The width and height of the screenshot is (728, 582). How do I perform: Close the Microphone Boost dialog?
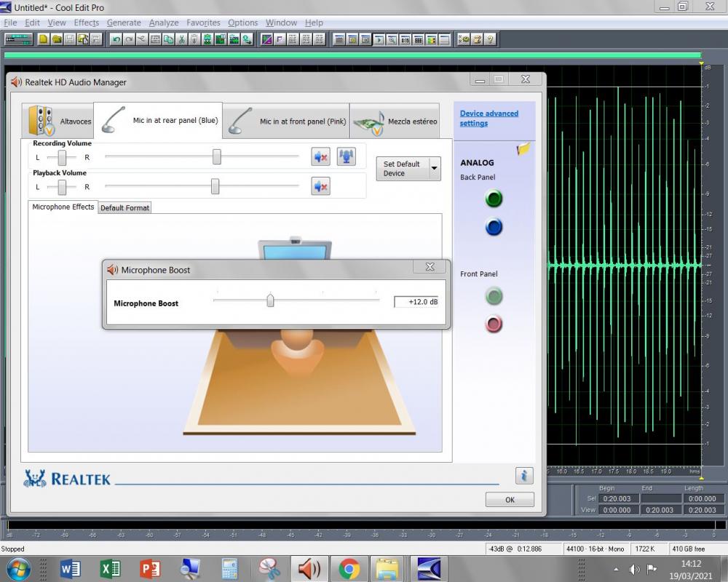[430, 267]
